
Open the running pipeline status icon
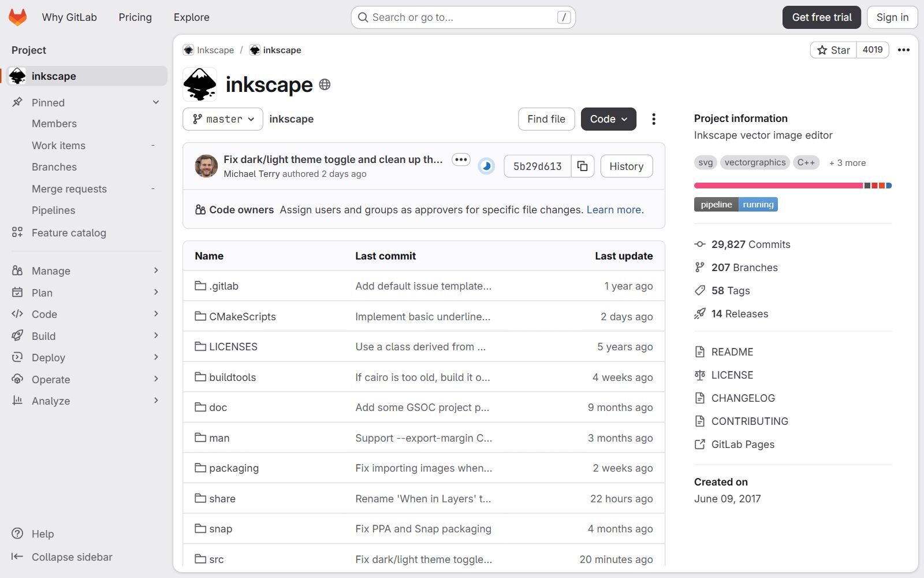tap(486, 166)
